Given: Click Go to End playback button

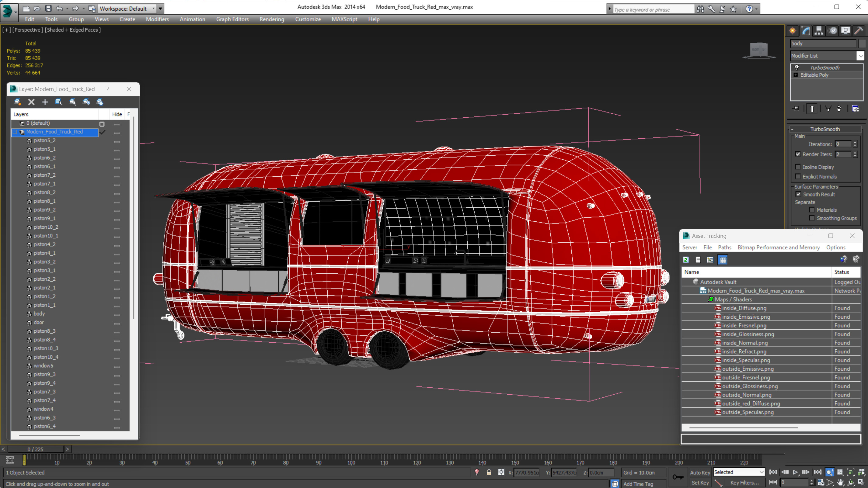Looking at the screenshot, I should coord(817,472).
